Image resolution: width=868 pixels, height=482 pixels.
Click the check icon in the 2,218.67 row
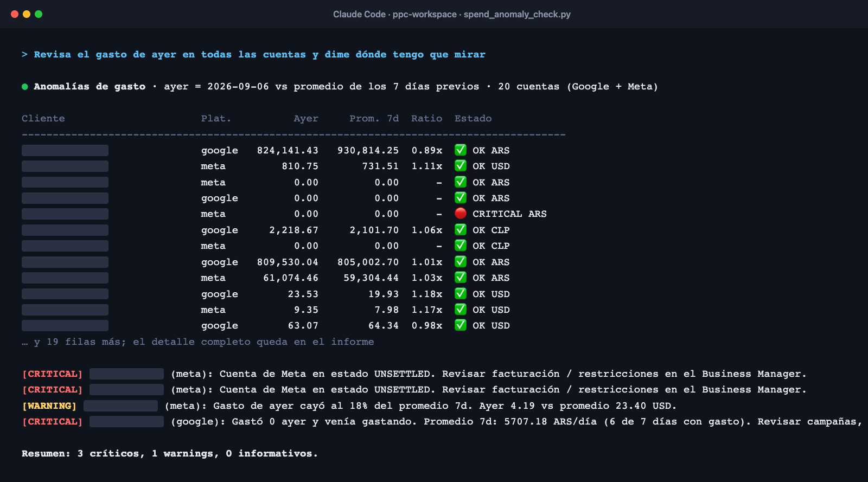tap(461, 230)
